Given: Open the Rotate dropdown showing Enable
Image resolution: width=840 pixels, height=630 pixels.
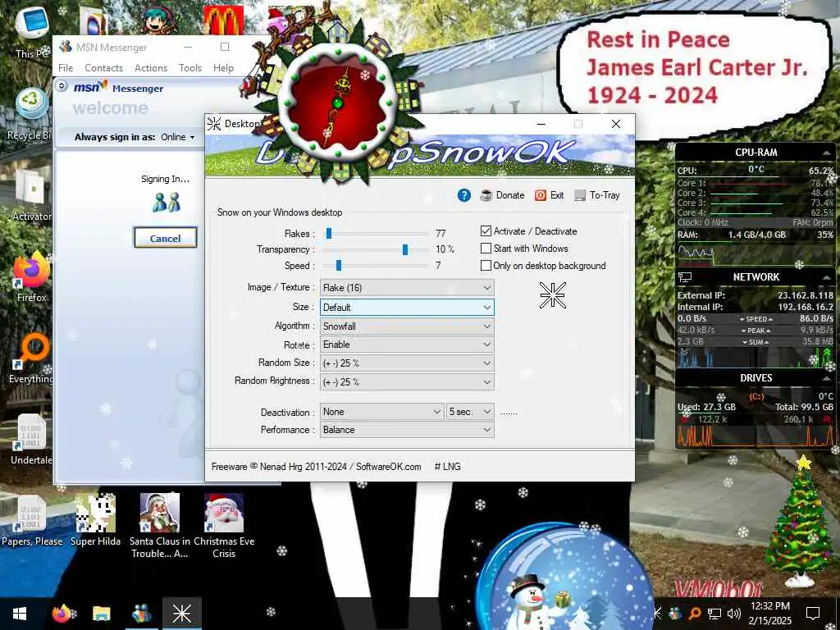Looking at the screenshot, I should (407, 345).
